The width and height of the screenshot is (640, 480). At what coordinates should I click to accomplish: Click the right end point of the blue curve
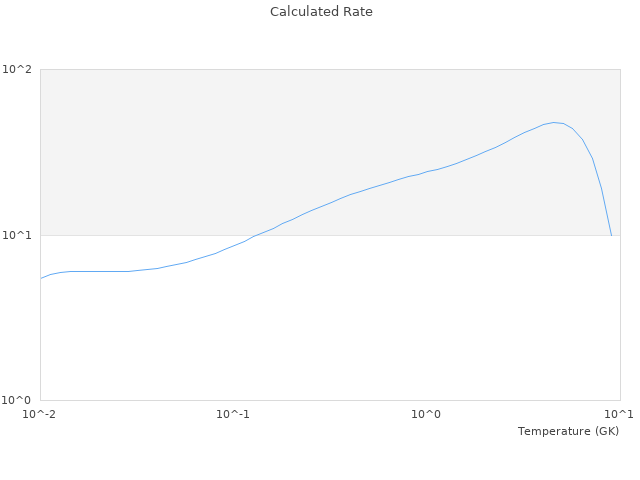coord(612,236)
